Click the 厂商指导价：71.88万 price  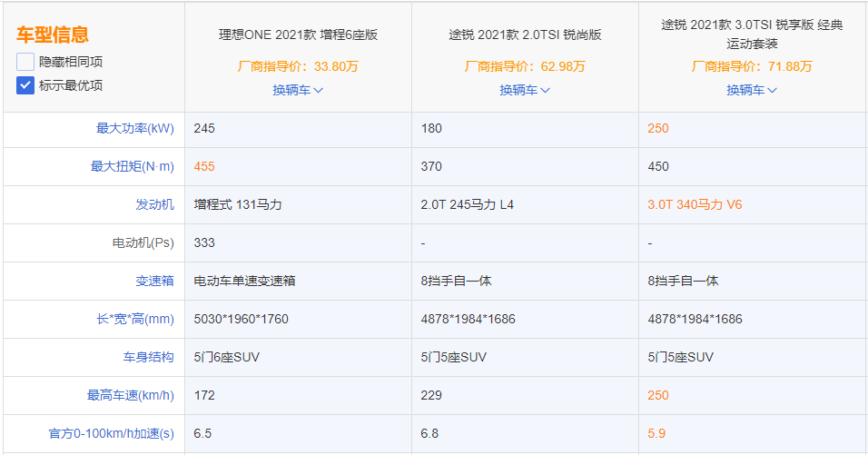pyautogui.click(x=752, y=66)
